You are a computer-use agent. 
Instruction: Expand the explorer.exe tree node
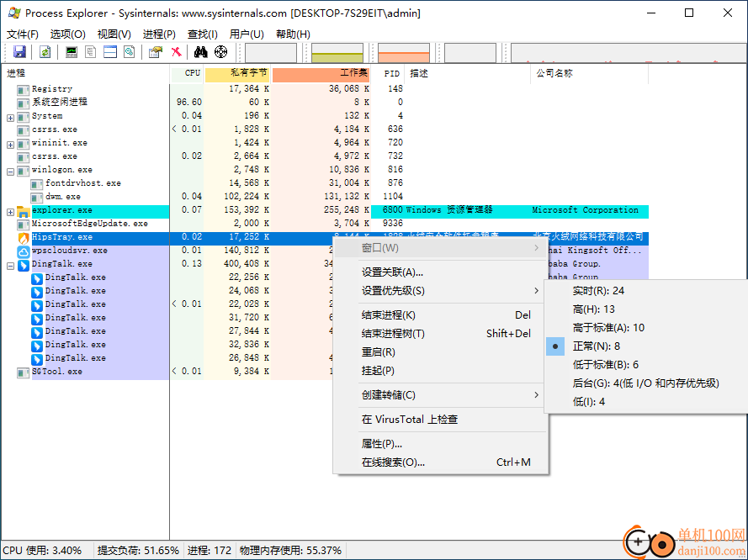click(x=10, y=212)
